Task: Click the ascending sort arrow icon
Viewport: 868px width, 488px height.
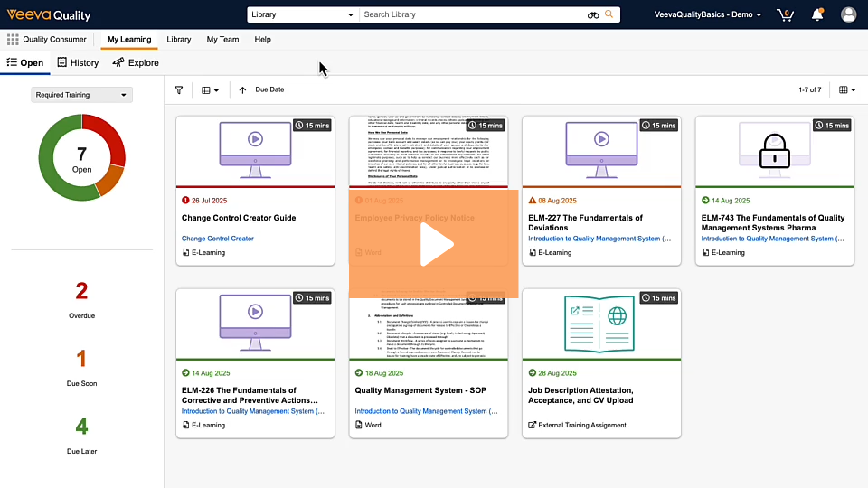Action: [242, 89]
